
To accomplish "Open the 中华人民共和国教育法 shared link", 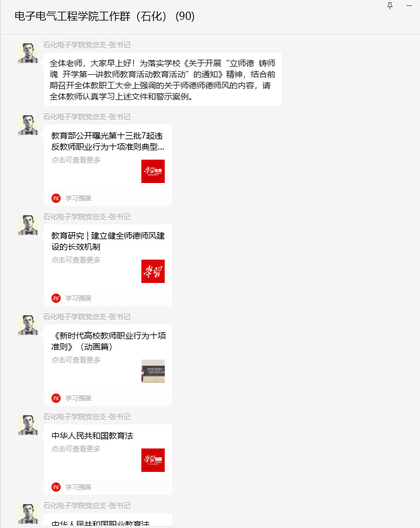I will point(107,460).
